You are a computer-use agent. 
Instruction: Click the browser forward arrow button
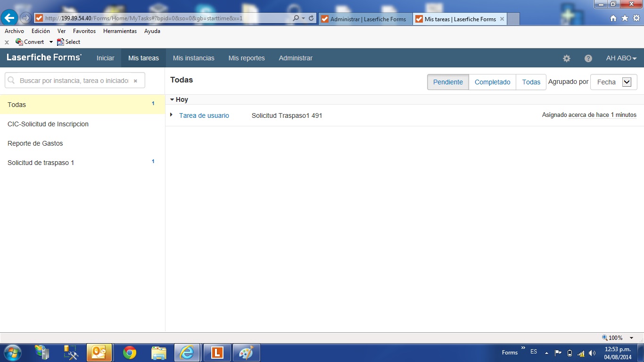pyautogui.click(x=25, y=18)
